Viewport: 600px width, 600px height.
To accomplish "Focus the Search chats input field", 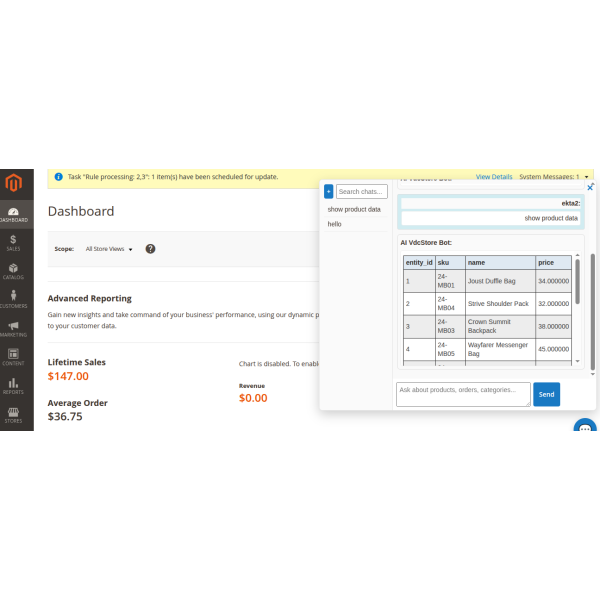I will (361, 191).
